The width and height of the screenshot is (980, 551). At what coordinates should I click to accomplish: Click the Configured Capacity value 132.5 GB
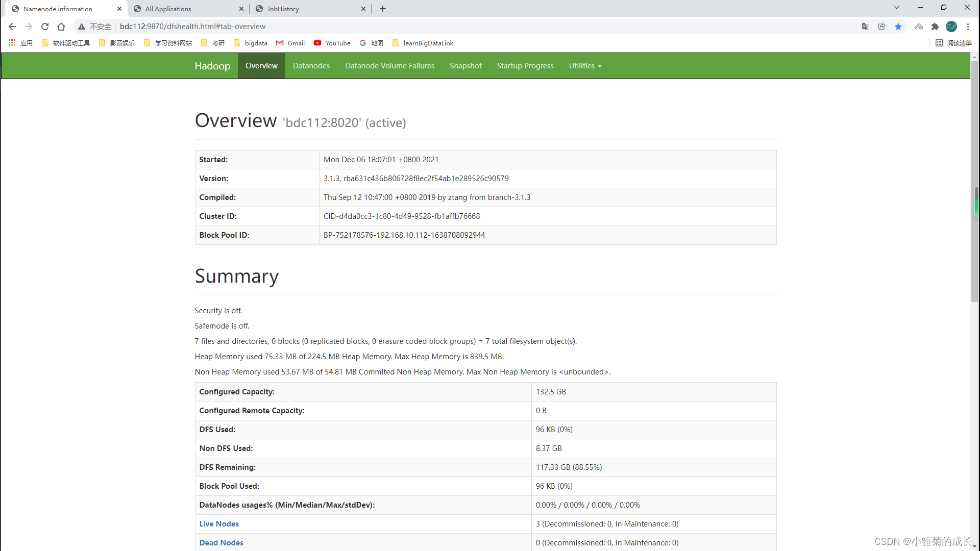tap(551, 392)
